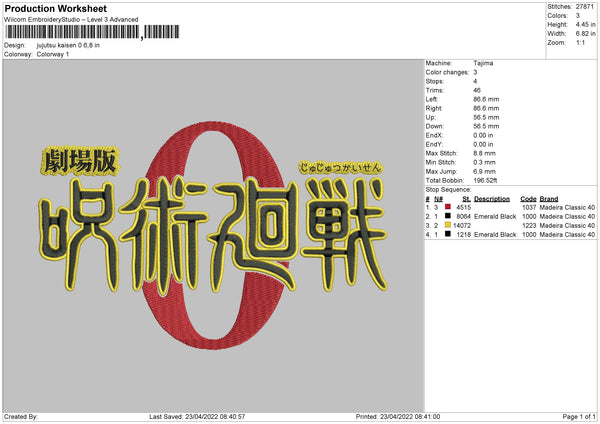This screenshot has width=600, height=424.
Task: Click 'Emerald Black' in stop 4 row
Action: 495,235
